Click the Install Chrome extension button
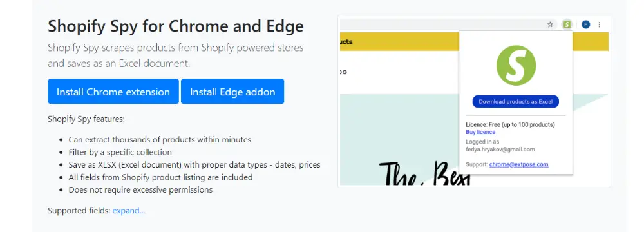The width and height of the screenshot is (644, 232). pos(113,92)
